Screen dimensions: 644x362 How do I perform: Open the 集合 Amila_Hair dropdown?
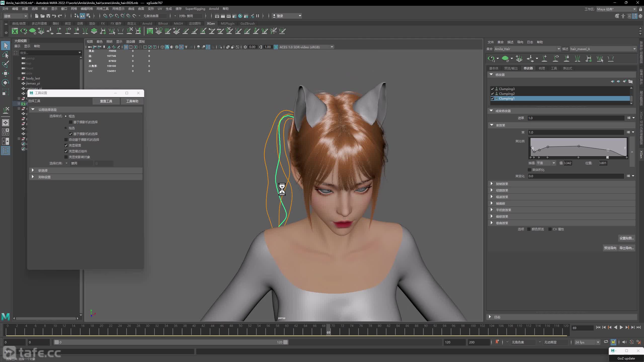[x=527, y=49]
